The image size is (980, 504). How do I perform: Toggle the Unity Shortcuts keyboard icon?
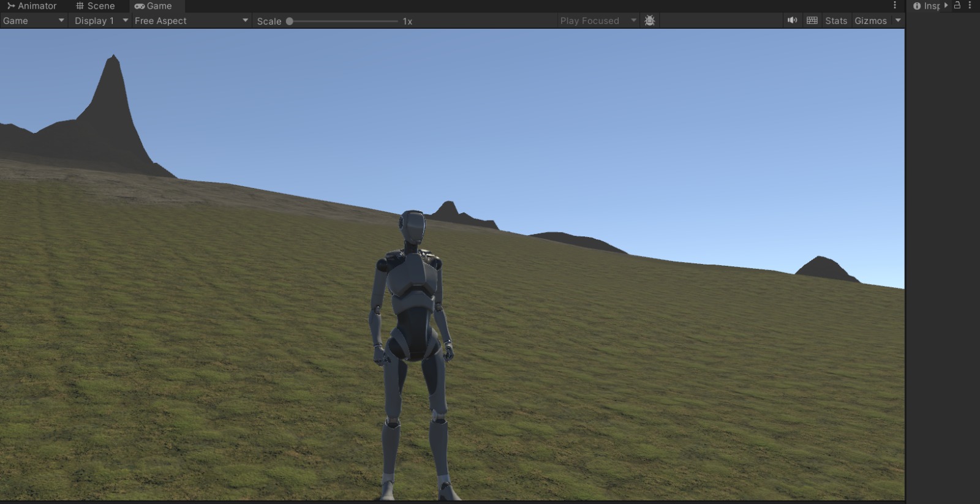coord(812,20)
